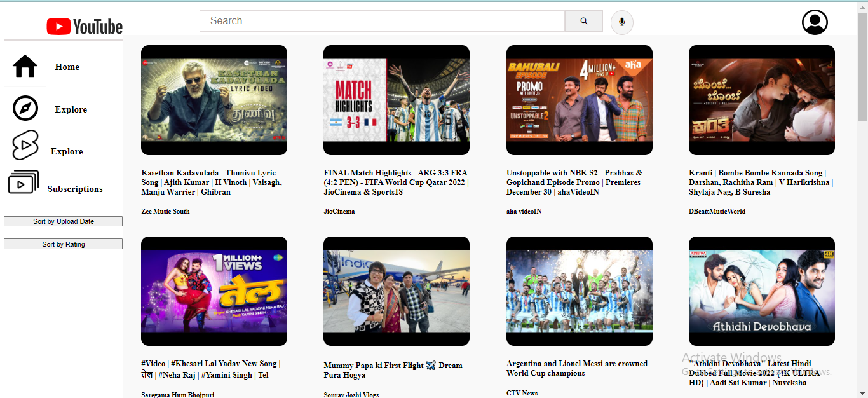Open the Athidhi Devobhava full movie thumbnail

pyautogui.click(x=761, y=291)
